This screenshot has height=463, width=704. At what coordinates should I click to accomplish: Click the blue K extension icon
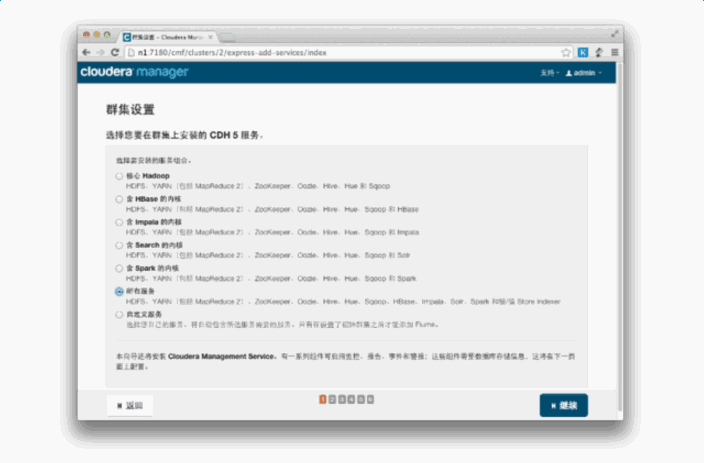point(583,53)
